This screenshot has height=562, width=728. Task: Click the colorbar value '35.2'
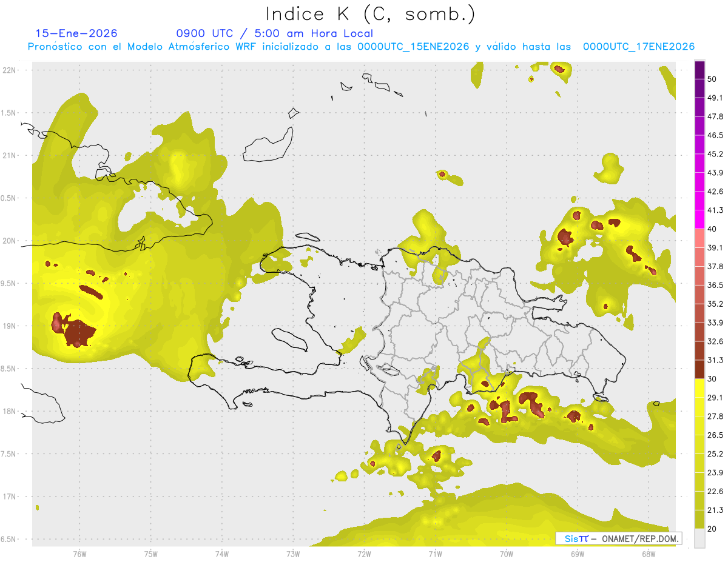pyautogui.click(x=716, y=304)
